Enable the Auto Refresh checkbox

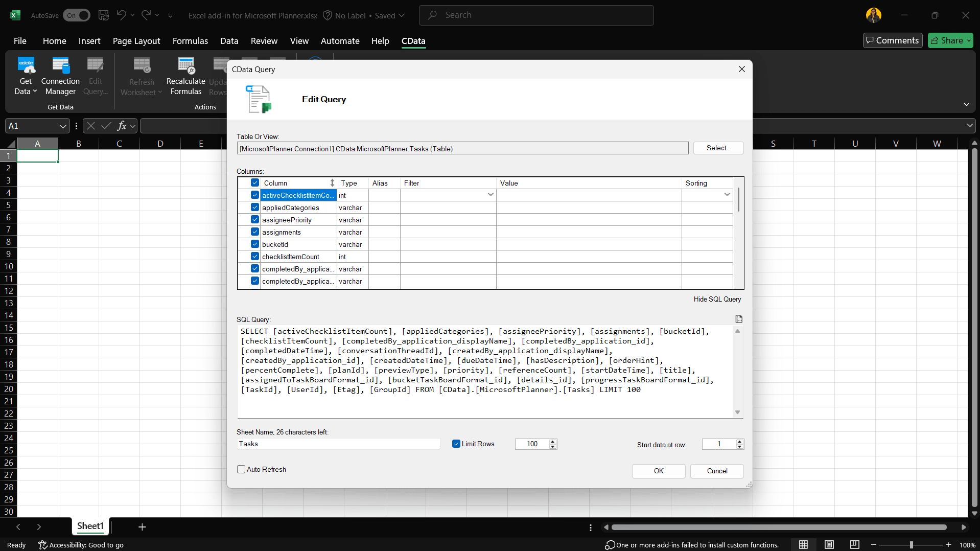pyautogui.click(x=241, y=469)
